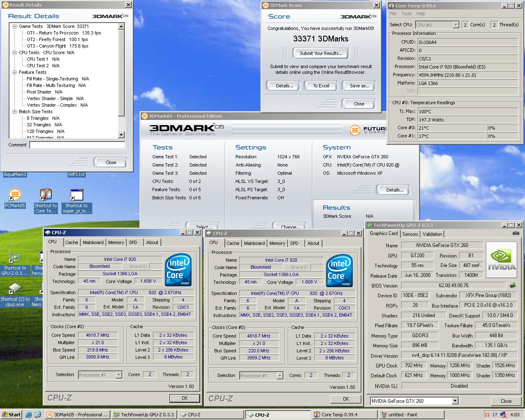This screenshot has width=525, height=420.
Task: Select GT1 - Return To Proxycon result
Action: click(x=64, y=33)
